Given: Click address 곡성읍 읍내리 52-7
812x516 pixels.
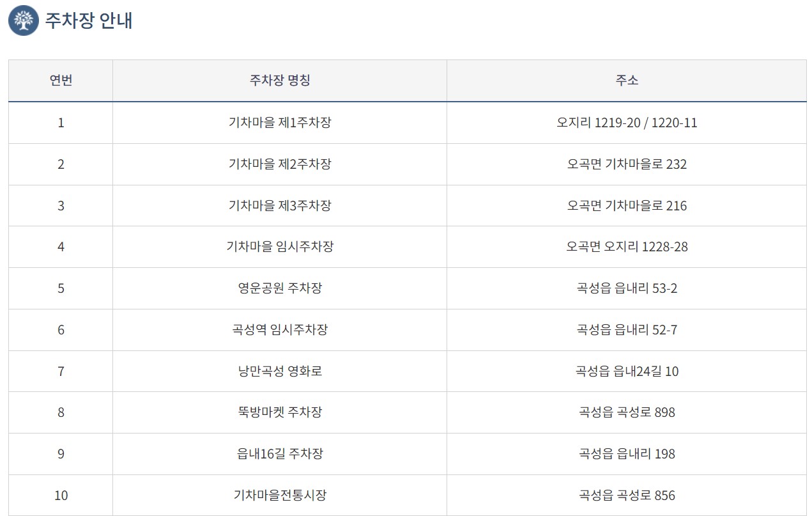Looking at the screenshot, I should (x=627, y=330).
